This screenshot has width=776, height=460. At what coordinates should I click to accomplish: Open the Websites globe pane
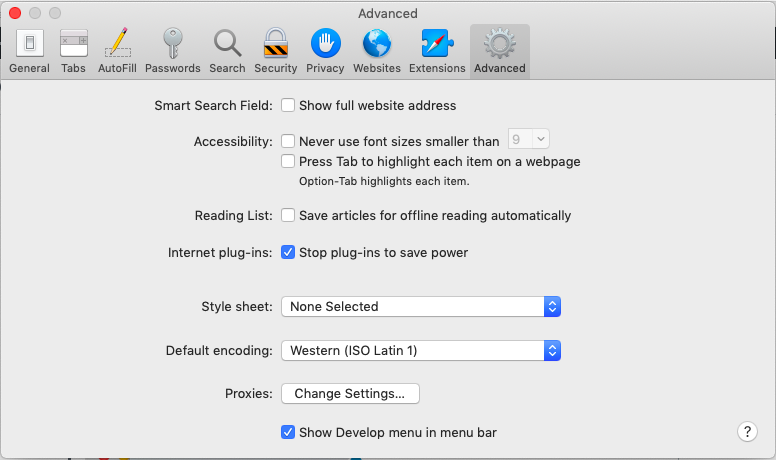click(377, 51)
